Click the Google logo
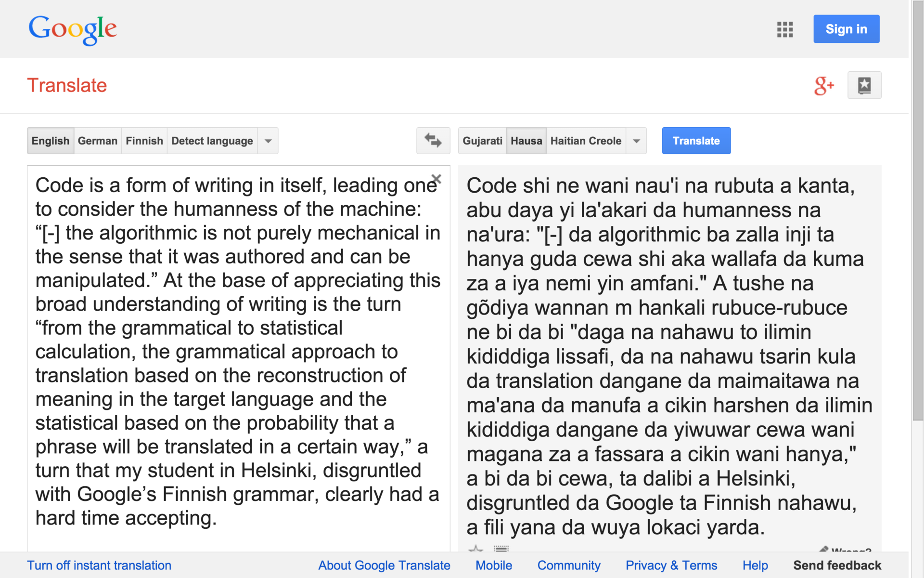Screen dimensions: 924x578 tap(73, 29)
